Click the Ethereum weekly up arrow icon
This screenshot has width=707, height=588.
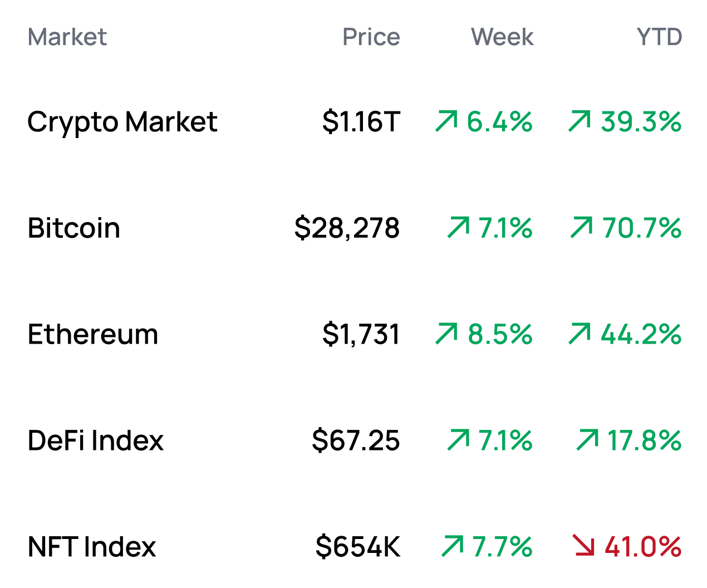[446, 334]
